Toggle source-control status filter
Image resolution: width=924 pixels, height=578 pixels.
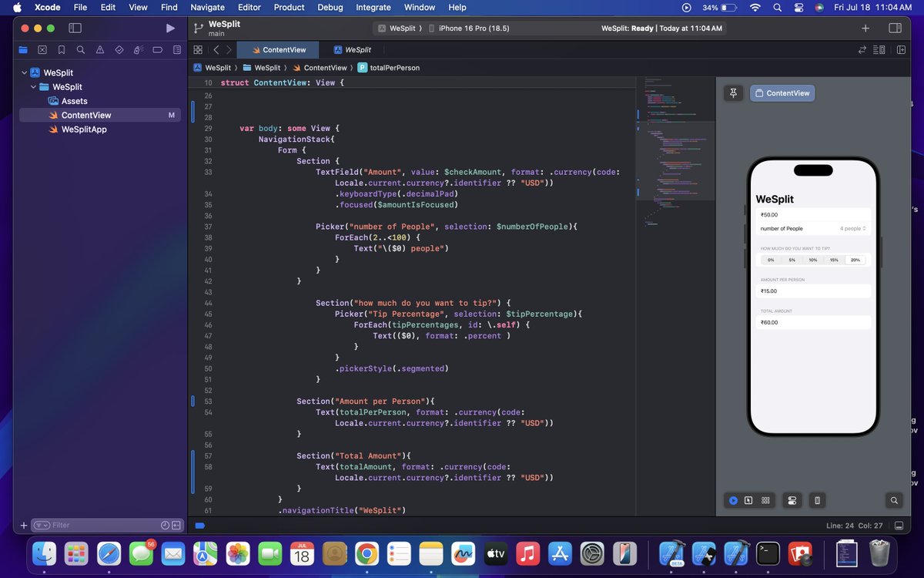click(x=176, y=526)
